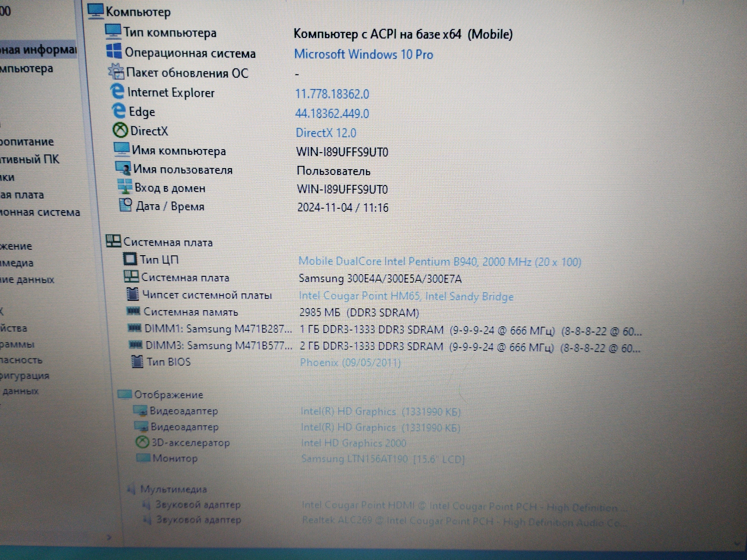This screenshot has width=747, height=560.
Task: Click the Тип ЦП processor icon
Action: 130,259
